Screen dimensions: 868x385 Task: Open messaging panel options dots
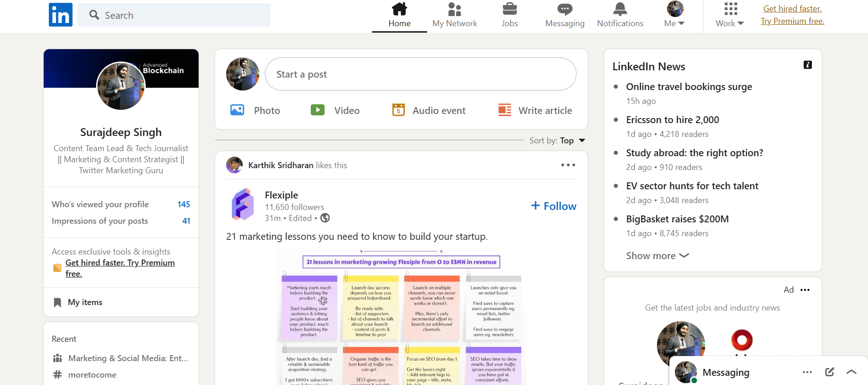point(807,372)
